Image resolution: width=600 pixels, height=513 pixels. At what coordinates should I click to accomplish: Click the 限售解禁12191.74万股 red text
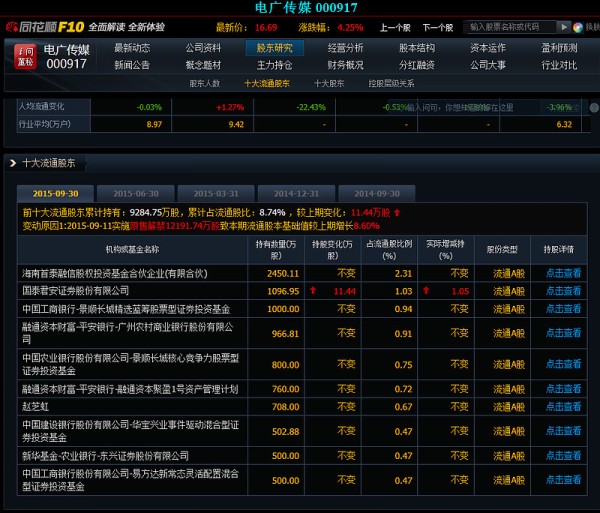[x=175, y=226]
